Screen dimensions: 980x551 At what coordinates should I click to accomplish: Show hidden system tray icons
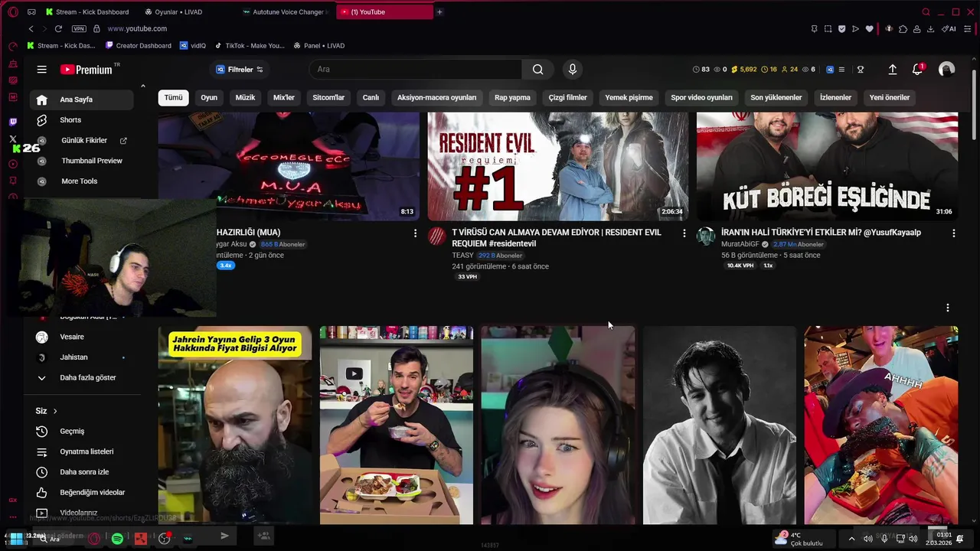[851, 539]
